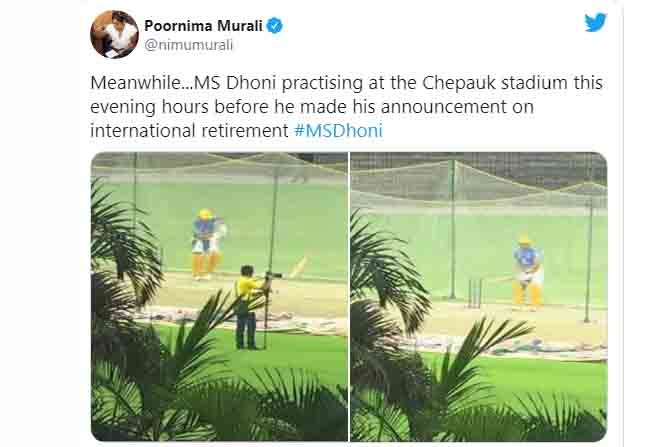Click the batsman beside the stumps in right photo
Screen dimensions: 670x447
pos(527,270)
